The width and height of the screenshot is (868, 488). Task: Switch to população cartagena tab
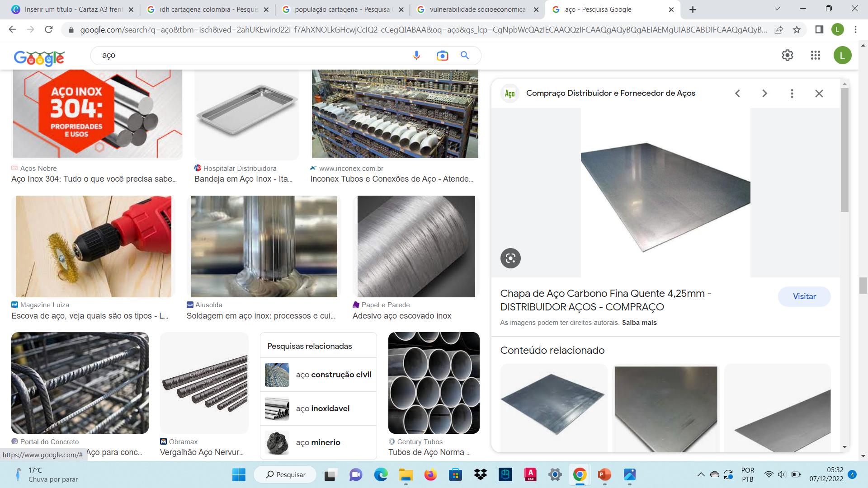point(343,9)
